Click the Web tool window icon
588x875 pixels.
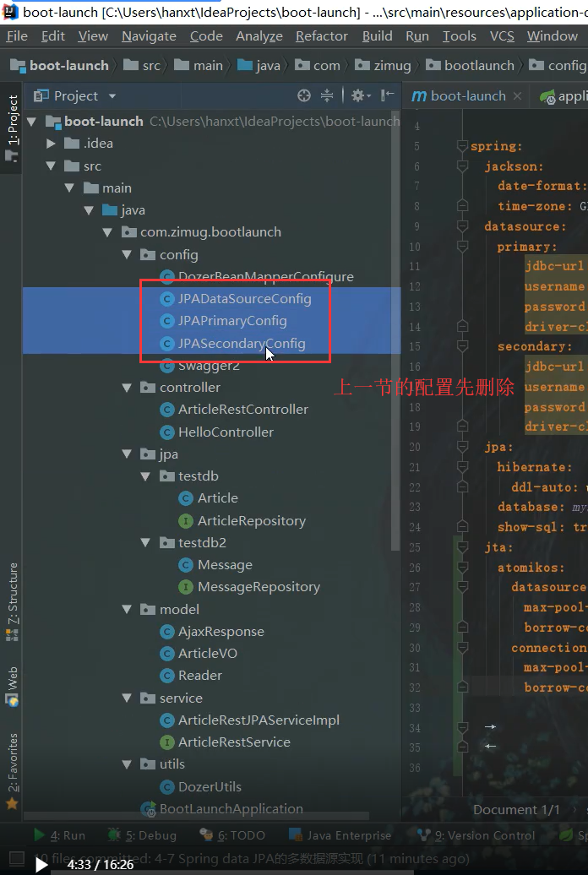click(12, 700)
